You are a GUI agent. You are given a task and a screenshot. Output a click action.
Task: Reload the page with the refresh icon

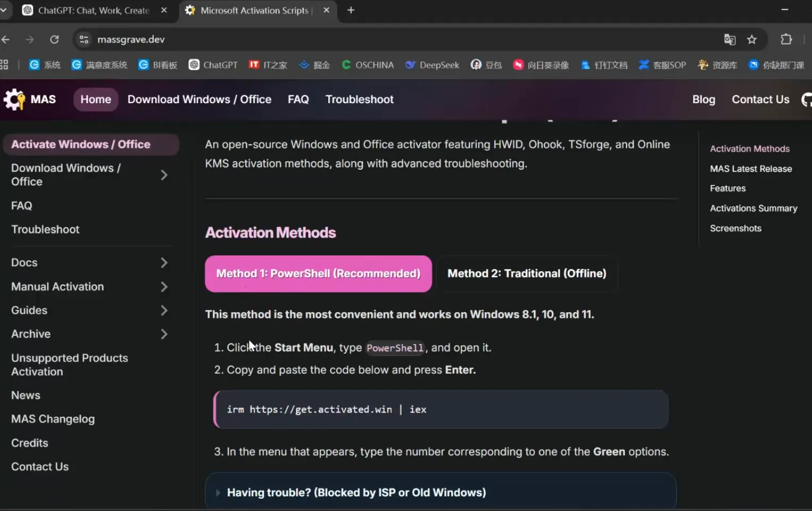point(54,39)
